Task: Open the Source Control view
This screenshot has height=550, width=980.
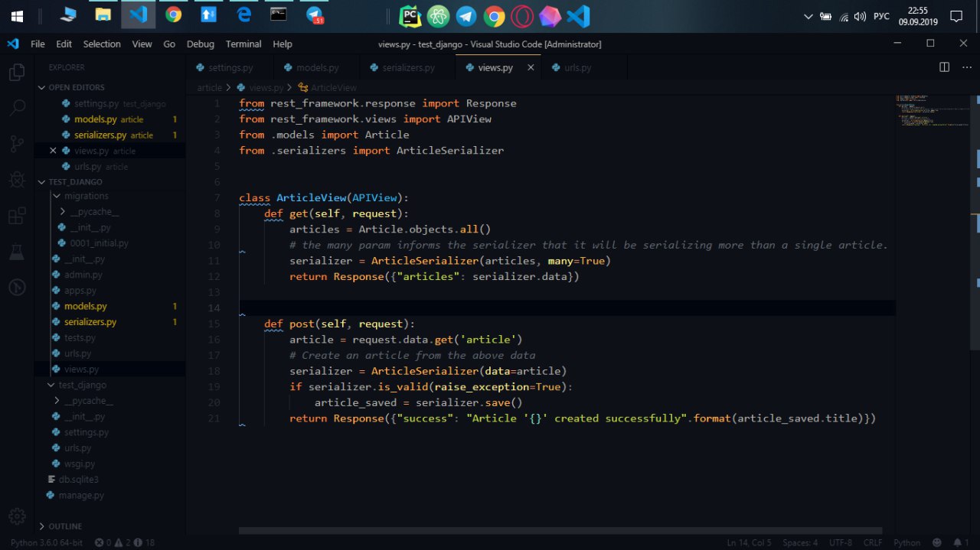Action: point(16,144)
